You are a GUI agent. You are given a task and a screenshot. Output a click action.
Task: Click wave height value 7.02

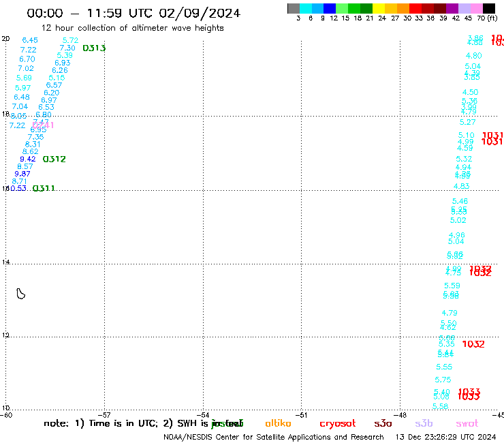26,69
